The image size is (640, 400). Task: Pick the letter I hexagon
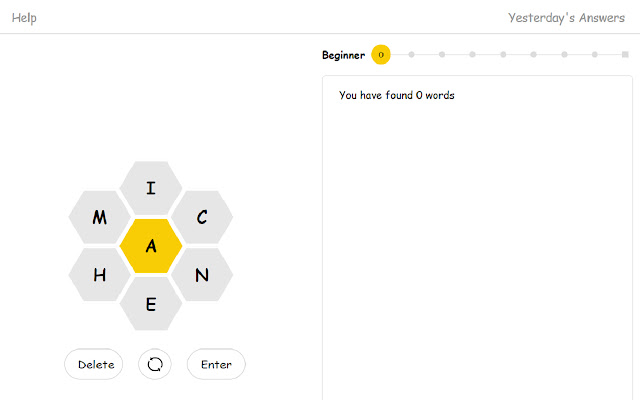click(x=151, y=188)
